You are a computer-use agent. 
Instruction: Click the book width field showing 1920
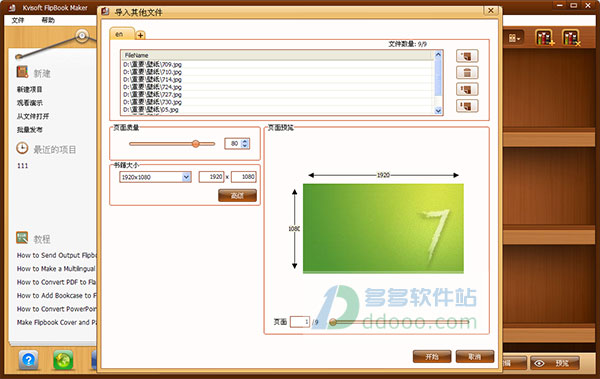(x=211, y=177)
